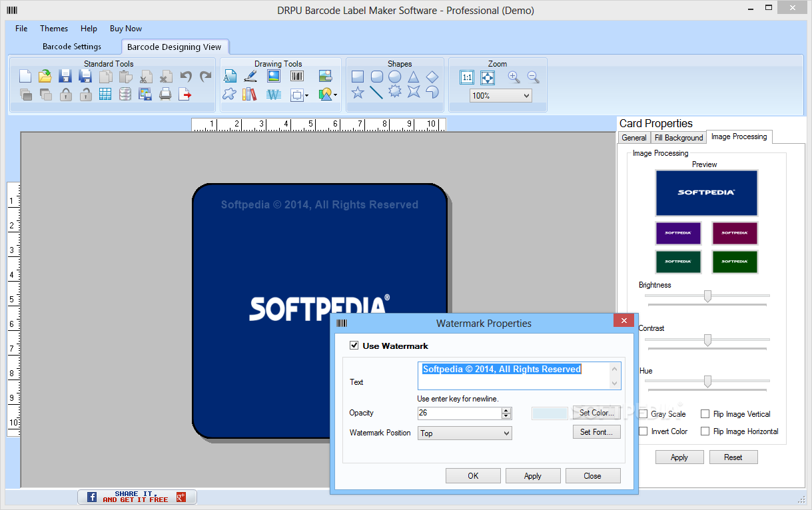Open the File menu

(x=21, y=29)
